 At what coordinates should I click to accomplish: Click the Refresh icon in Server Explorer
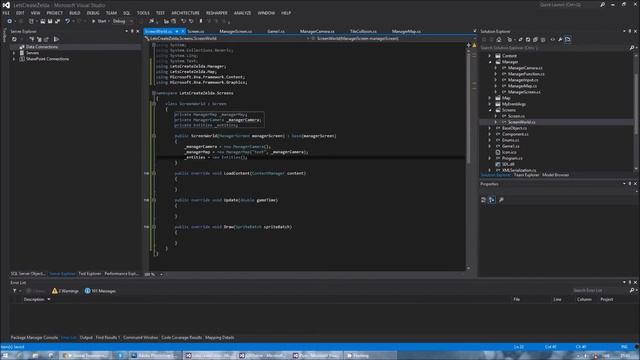14,39
